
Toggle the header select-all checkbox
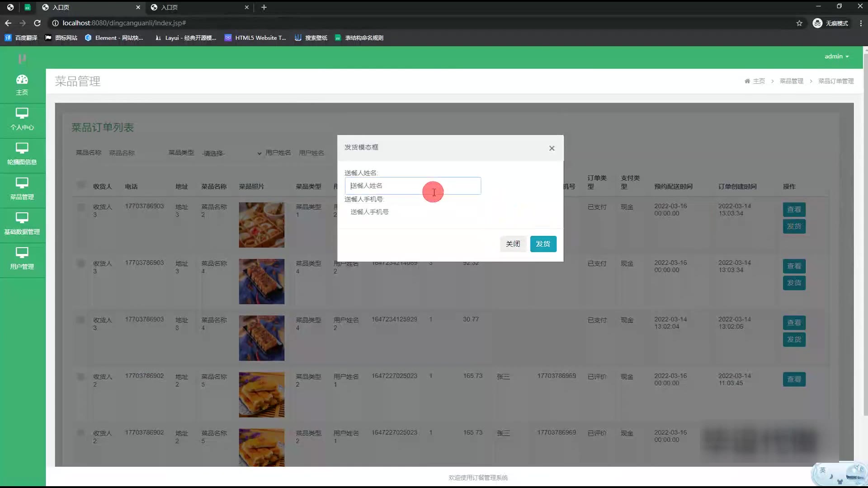[81, 185]
